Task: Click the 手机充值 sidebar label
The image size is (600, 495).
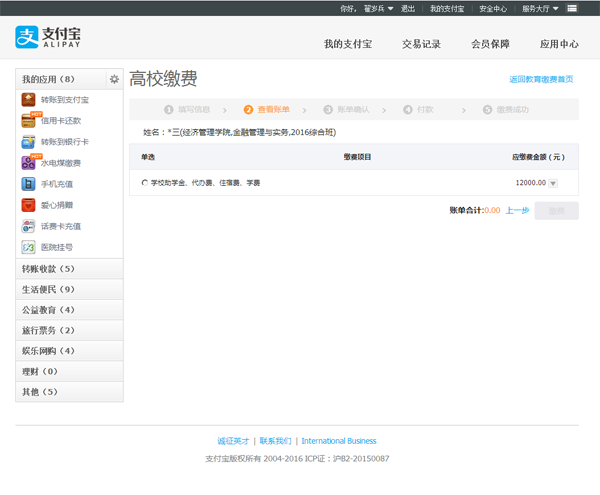Action: 57,184
